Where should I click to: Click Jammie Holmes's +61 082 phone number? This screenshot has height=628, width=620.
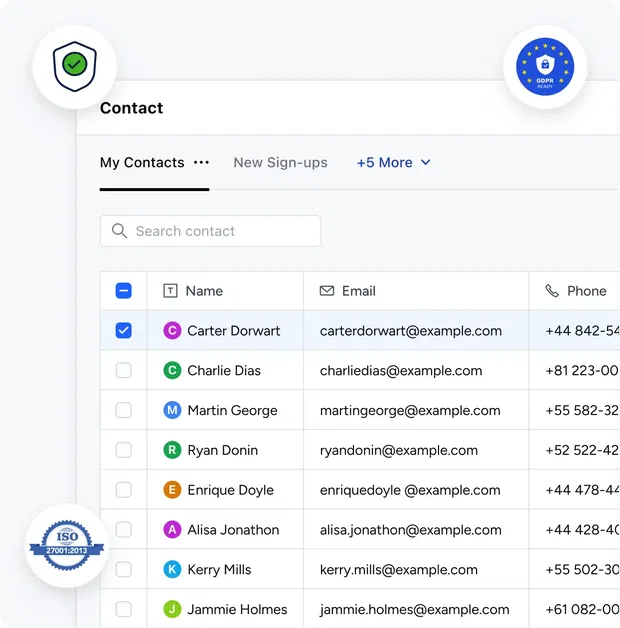pyautogui.click(x=582, y=609)
